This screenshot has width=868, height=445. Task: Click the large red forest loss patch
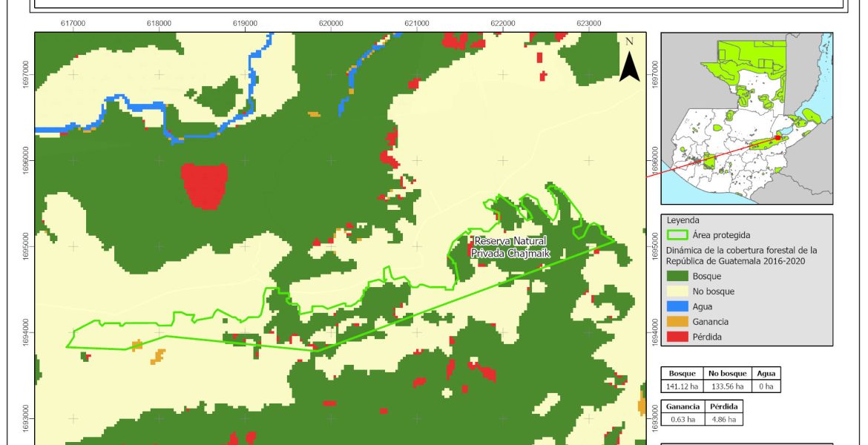204,185
